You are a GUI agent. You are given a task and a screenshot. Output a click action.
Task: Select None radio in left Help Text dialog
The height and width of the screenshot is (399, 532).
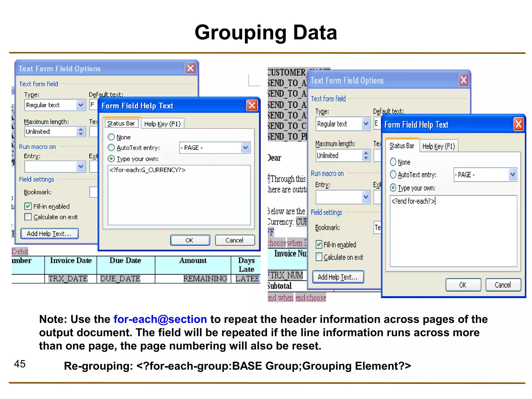pyautogui.click(x=111, y=137)
